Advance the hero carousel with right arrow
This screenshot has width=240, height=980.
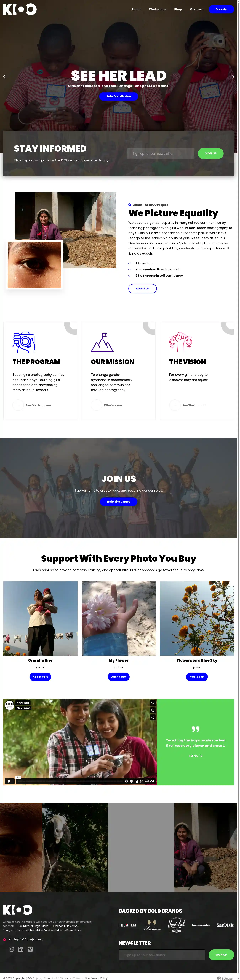233,77
